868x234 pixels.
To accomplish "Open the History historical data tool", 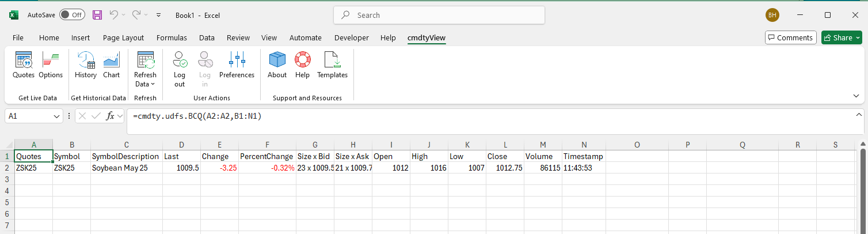I will click(x=86, y=65).
